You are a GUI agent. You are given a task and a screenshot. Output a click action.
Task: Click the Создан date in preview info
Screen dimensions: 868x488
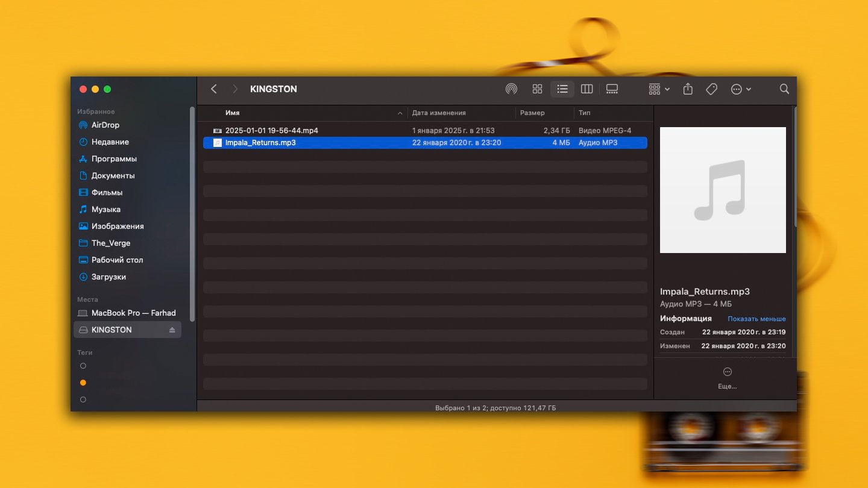744,332
